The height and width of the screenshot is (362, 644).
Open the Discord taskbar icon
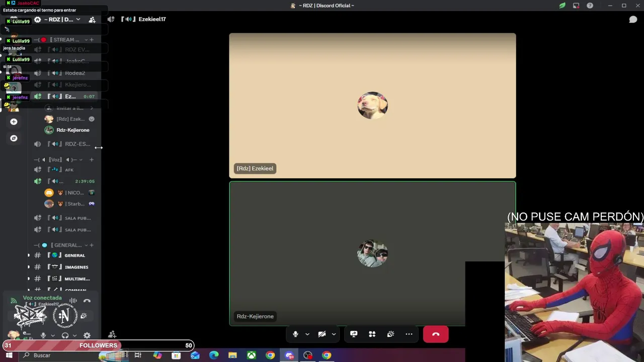point(289,355)
